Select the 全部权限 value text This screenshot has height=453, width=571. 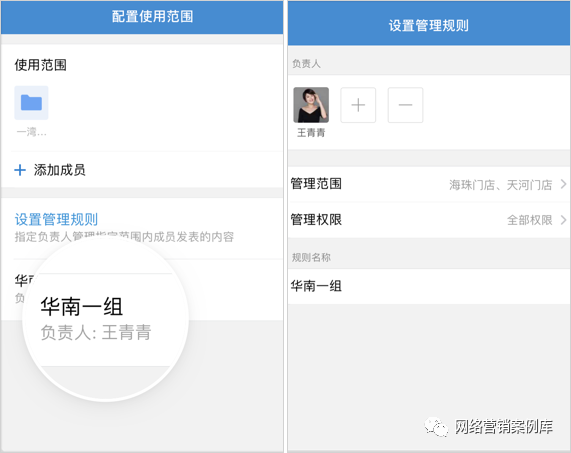click(x=529, y=220)
